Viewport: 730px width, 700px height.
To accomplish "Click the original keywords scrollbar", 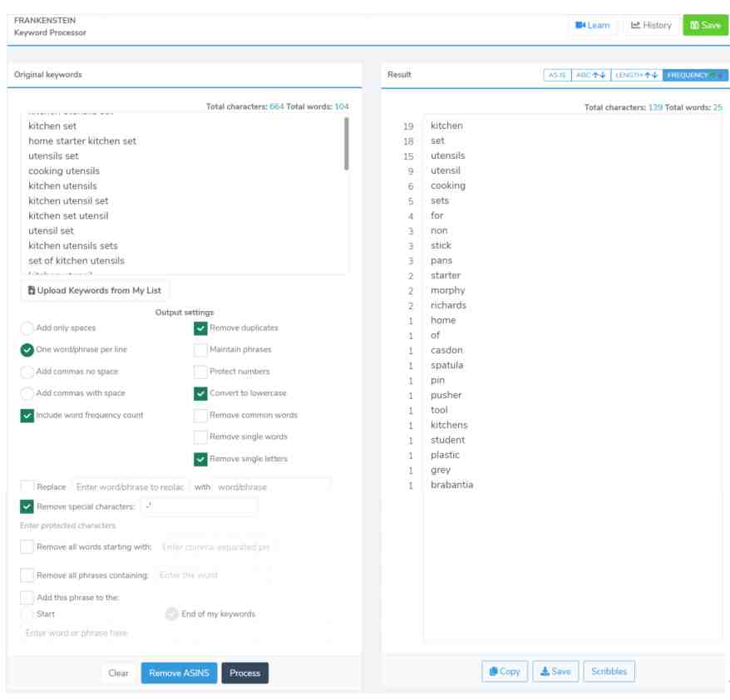I will 346,143.
